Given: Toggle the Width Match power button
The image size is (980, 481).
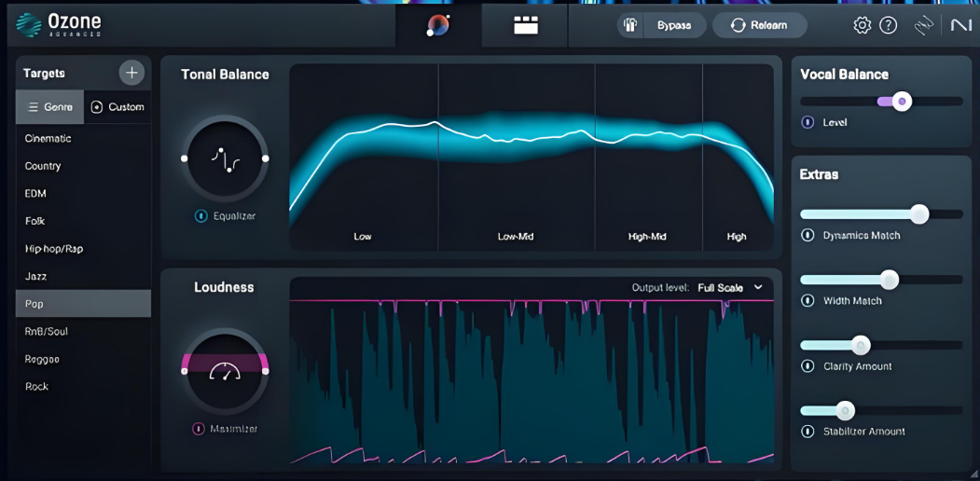Looking at the screenshot, I should click(x=807, y=300).
